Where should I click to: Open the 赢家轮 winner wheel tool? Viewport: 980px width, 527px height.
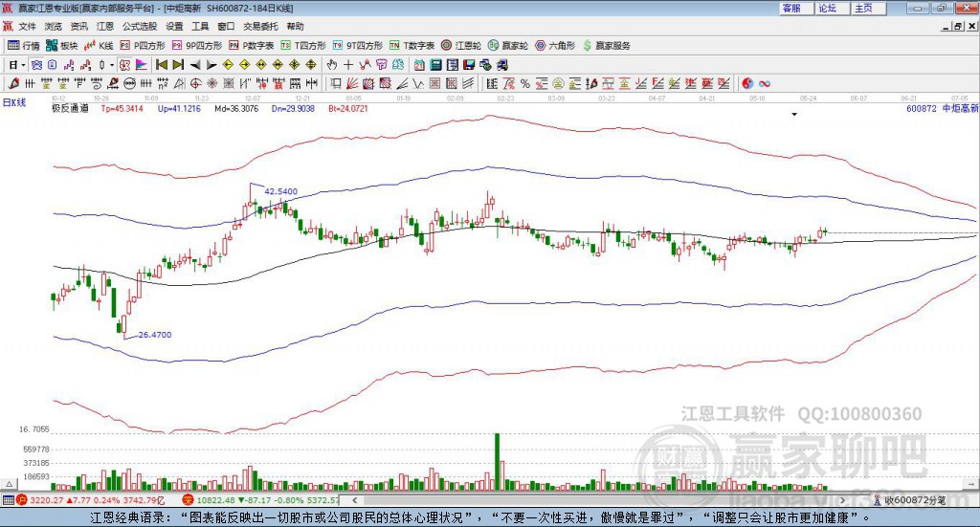pyautogui.click(x=508, y=46)
